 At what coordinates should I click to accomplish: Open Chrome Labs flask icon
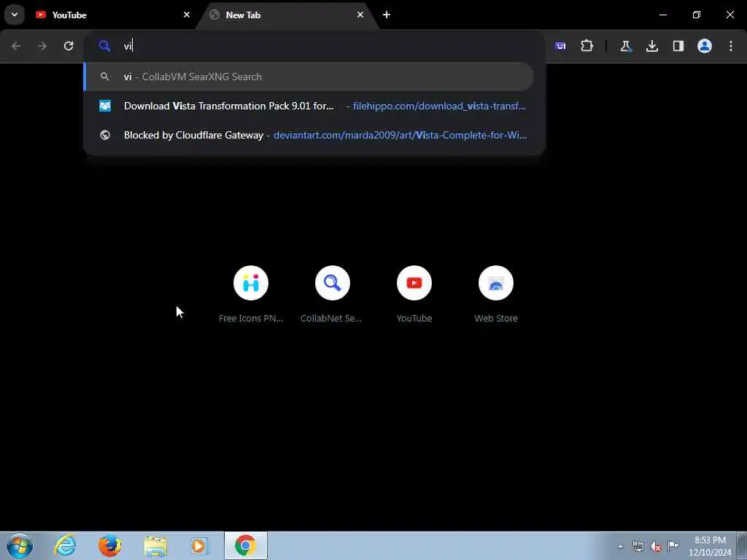pos(625,46)
